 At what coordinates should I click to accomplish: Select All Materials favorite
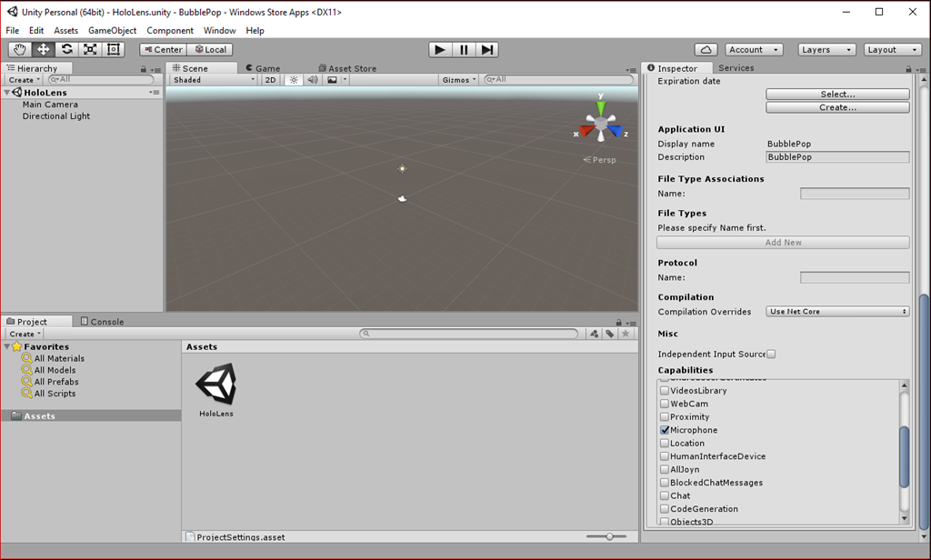(x=59, y=359)
